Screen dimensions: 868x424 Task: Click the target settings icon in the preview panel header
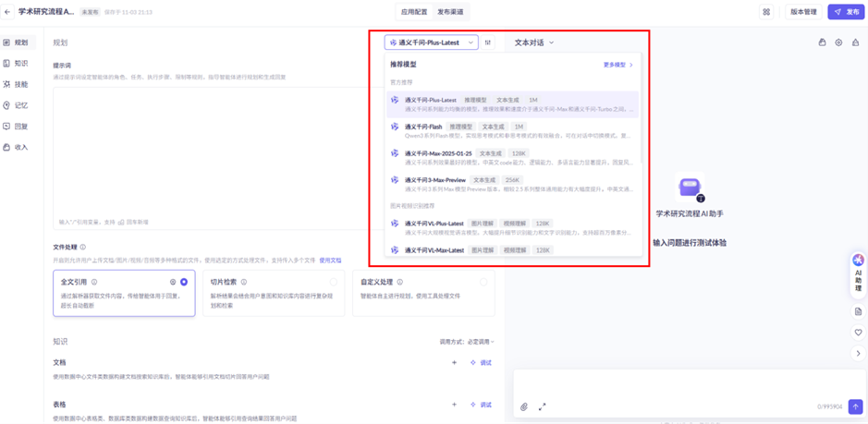click(x=838, y=42)
